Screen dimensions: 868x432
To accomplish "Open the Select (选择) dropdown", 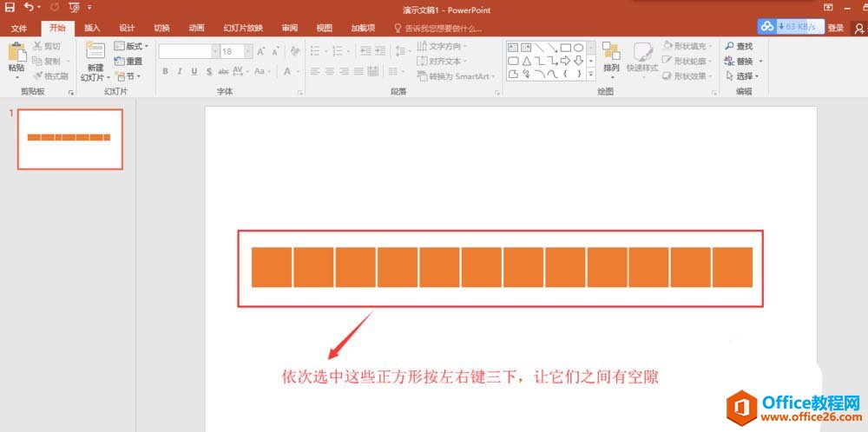I will click(x=742, y=75).
